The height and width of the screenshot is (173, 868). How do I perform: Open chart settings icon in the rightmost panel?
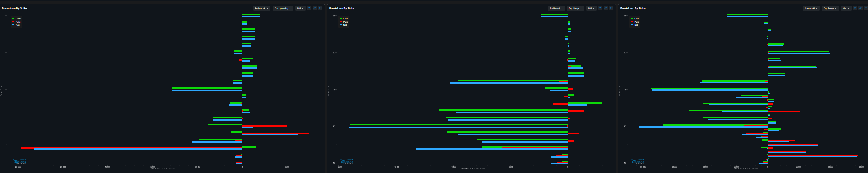(855, 8)
